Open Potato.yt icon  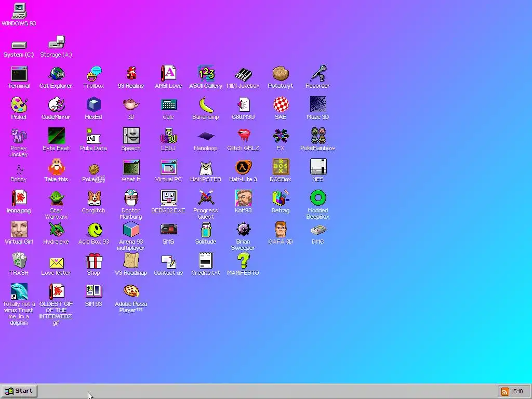(281, 74)
